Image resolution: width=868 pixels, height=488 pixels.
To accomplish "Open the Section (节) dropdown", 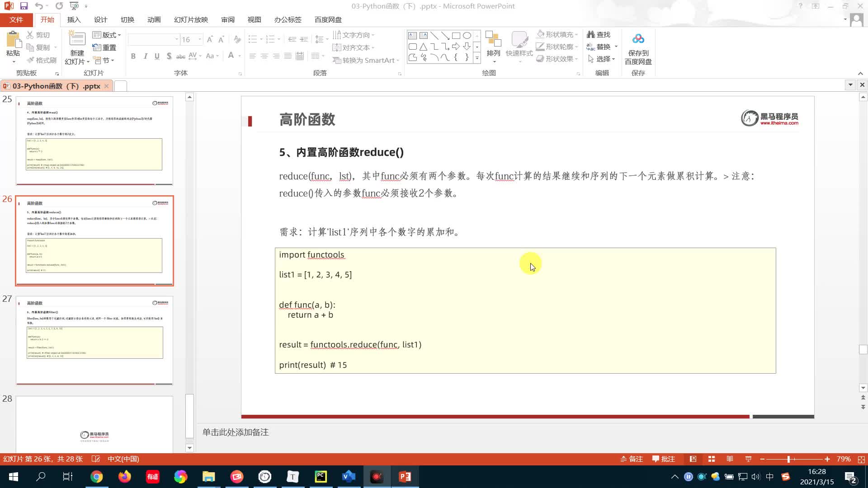I will pos(104,60).
